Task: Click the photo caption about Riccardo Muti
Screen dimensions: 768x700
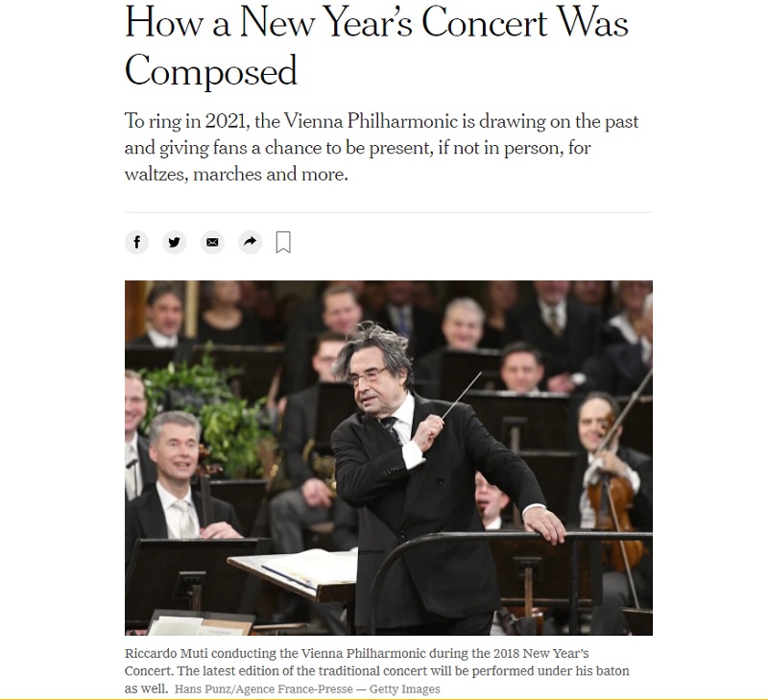Action: click(x=376, y=670)
